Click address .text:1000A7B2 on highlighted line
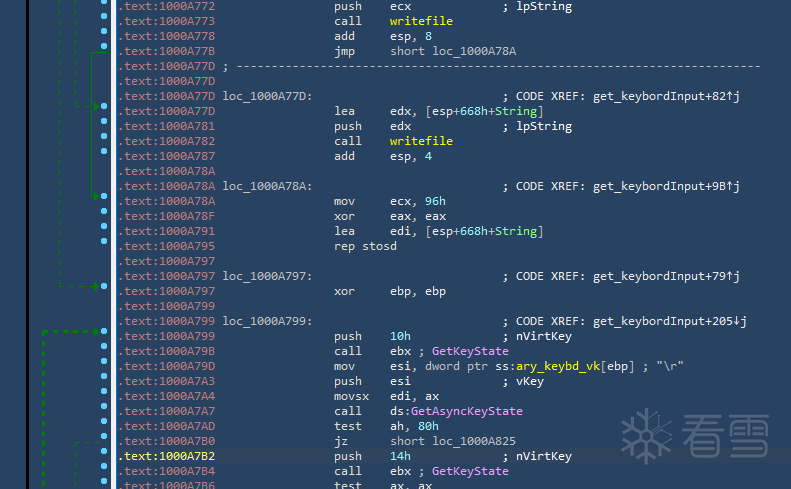791x489 pixels. pos(167,456)
